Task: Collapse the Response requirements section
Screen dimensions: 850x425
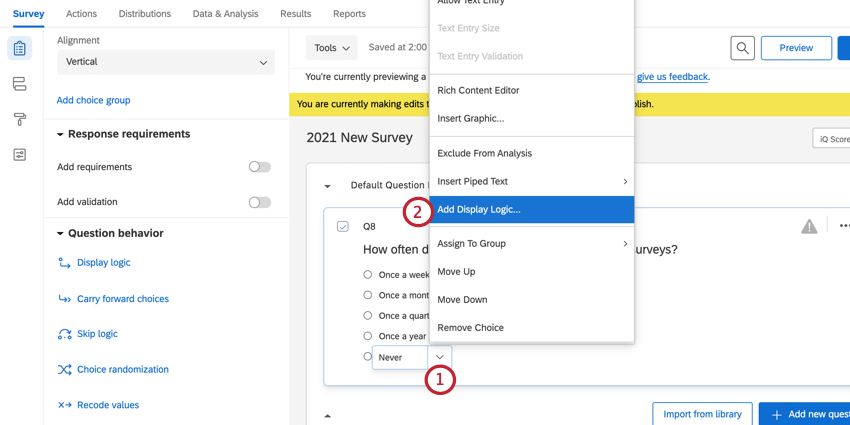Action: 60,135
